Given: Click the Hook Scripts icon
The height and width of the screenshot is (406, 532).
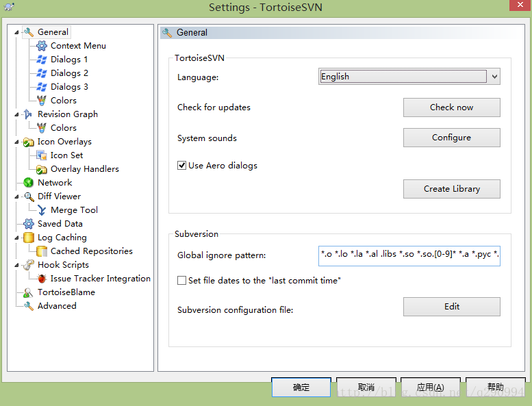Looking at the screenshot, I should [29, 265].
